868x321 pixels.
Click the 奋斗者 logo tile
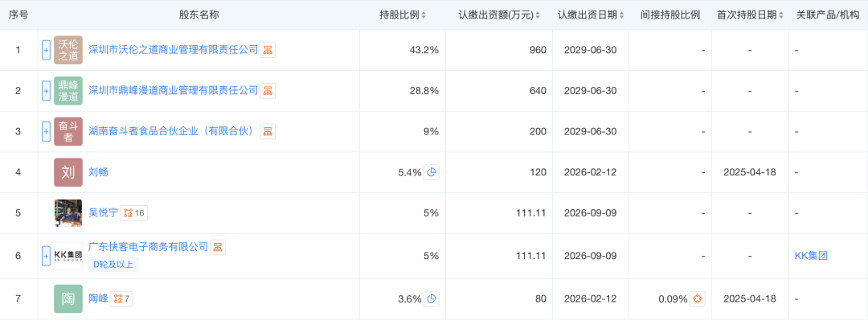point(68,131)
